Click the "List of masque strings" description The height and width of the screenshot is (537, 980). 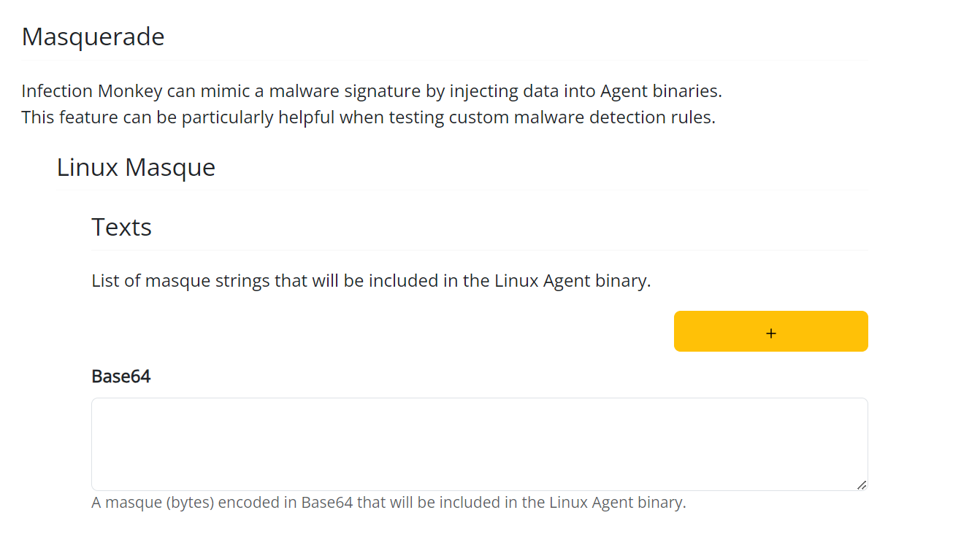[371, 281]
